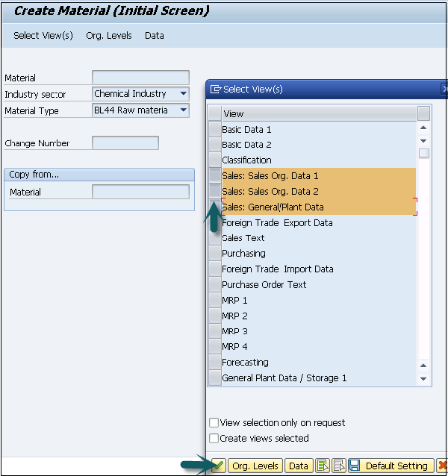The height and width of the screenshot is (476, 448).
Task: Enable View selection only on request
Action: point(214,423)
